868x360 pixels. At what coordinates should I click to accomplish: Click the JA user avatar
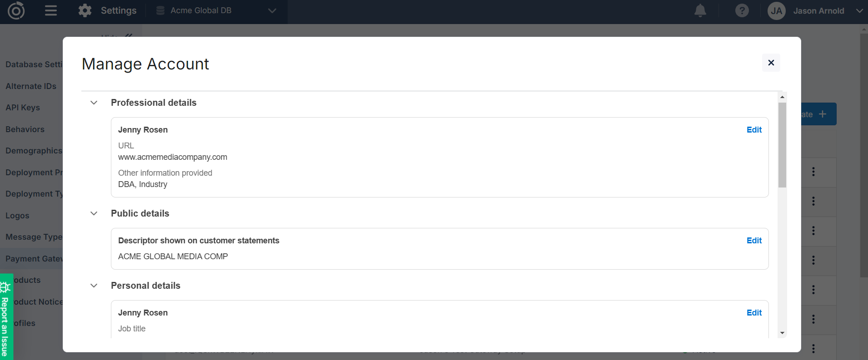pyautogui.click(x=776, y=11)
